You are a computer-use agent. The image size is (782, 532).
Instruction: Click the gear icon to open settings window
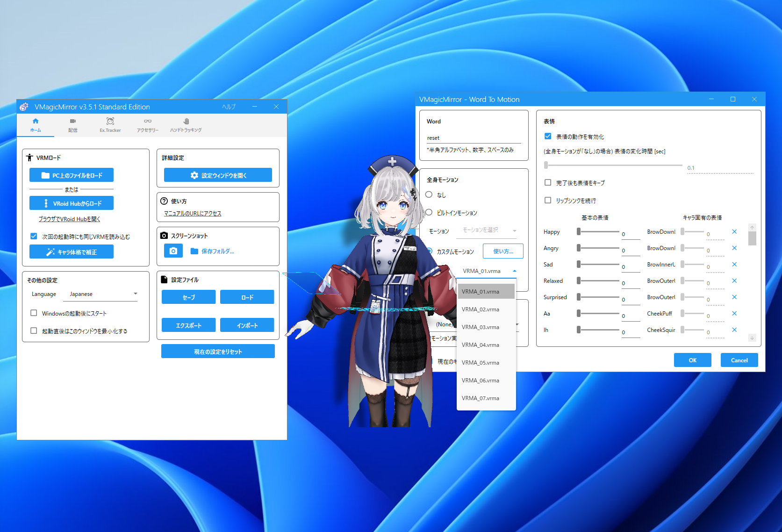(194, 175)
